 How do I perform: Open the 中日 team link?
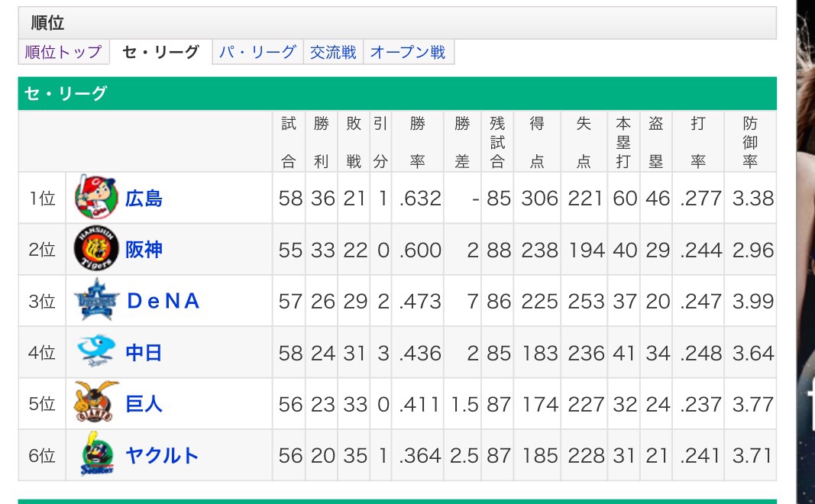[x=144, y=353]
